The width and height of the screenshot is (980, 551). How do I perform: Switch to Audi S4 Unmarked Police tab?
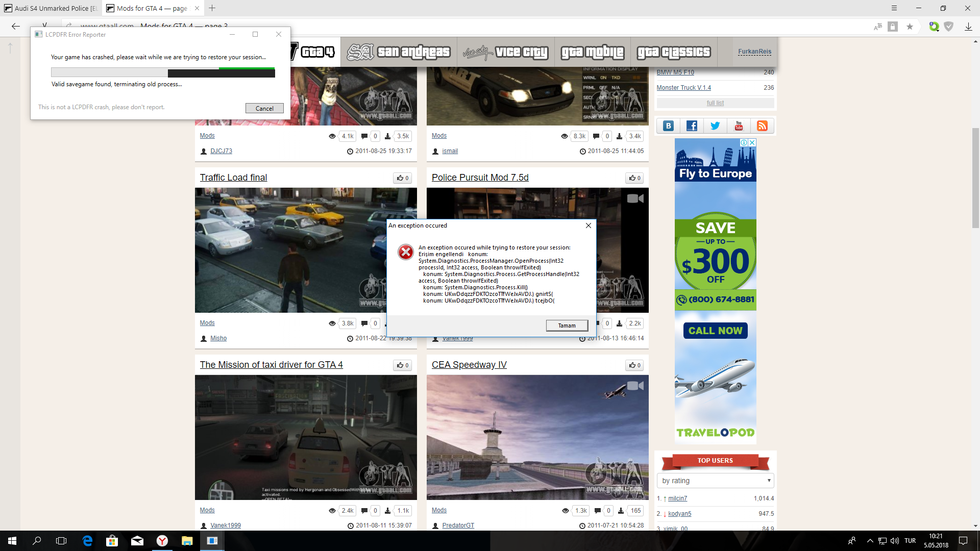(51, 8)
